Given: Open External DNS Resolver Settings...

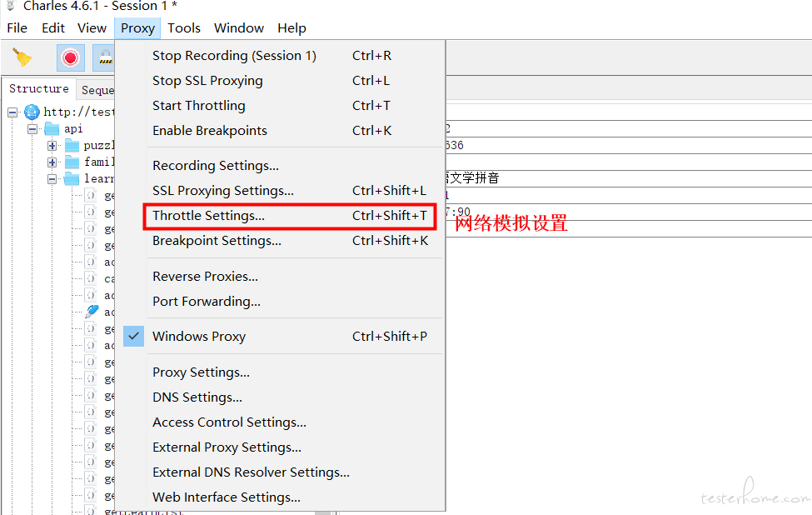Looking at the screenshot, I should [x=280, y=472].
